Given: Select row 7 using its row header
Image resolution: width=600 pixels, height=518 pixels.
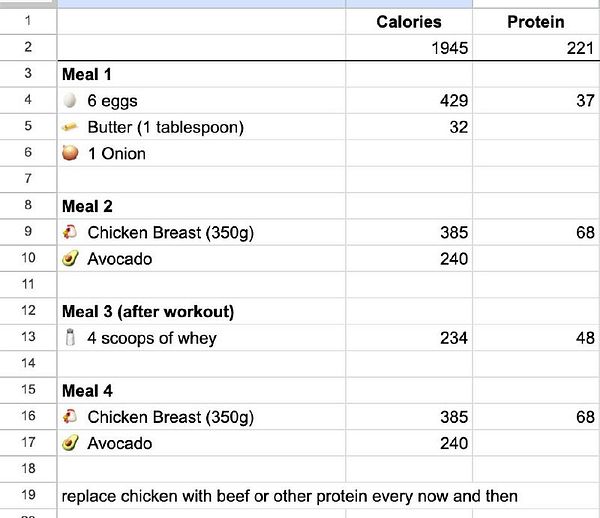Looking at the screenshot, I should click(28, 180).
